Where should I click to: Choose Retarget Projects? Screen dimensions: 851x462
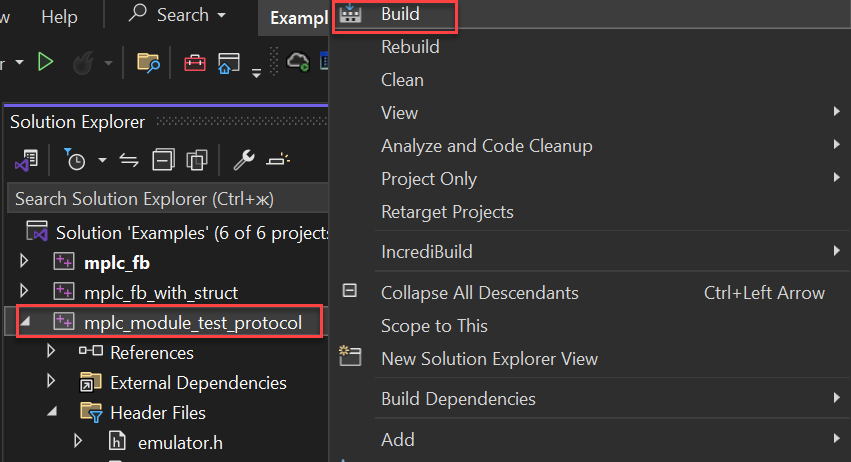tap(447, 212)
